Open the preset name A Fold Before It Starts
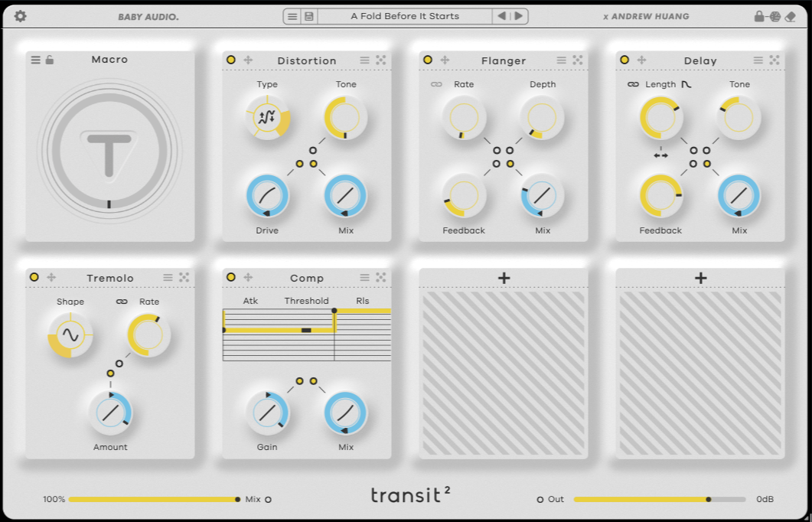The height and width of the screenshot is (522, 812). [405, 16]
